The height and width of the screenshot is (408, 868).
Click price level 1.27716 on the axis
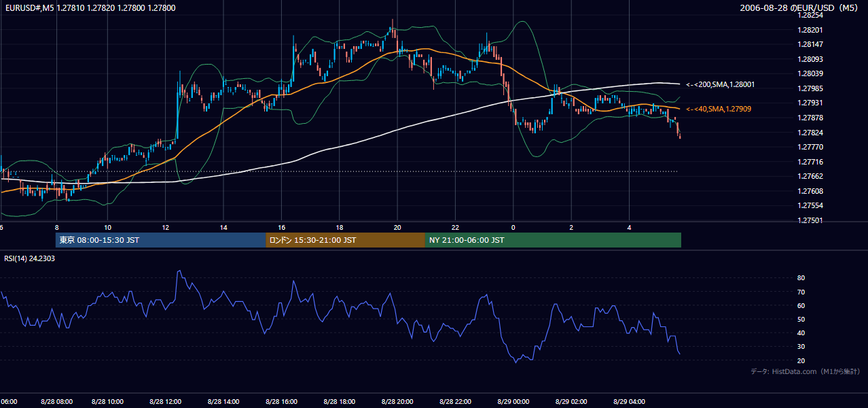click(x=811, y=162)
